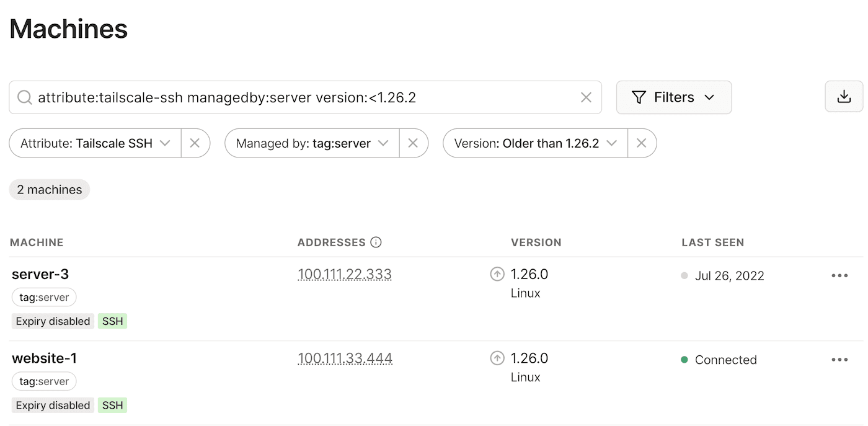This screenshot has width=868, height=426.
Task: Open the more options menu for website-1
Action: (x=839, y=360)
